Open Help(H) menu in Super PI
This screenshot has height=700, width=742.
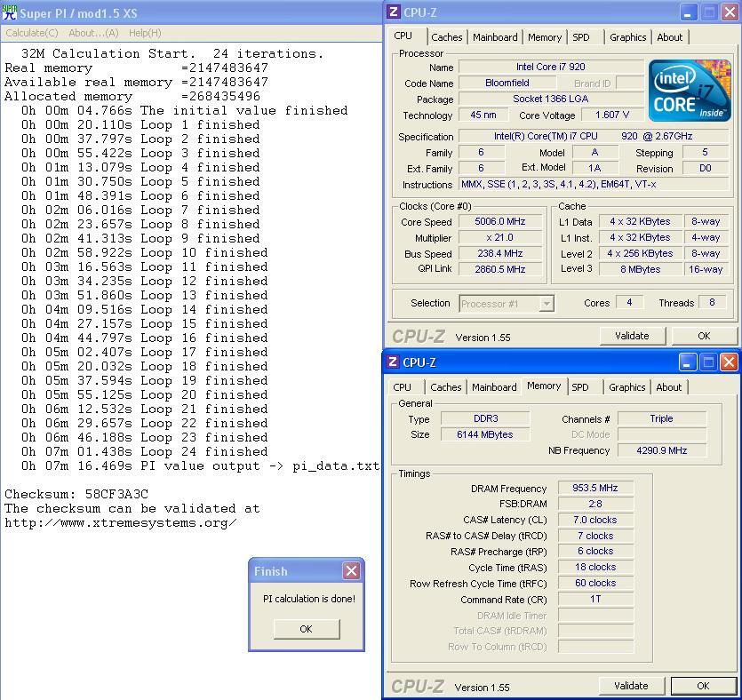pyautogui.click(x=145, y=33)
